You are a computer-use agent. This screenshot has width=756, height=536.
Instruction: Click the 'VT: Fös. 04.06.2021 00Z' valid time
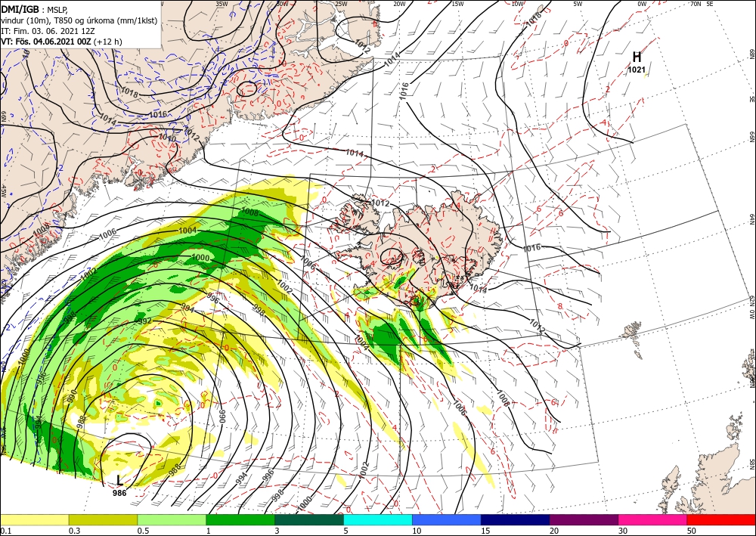pos(46,42)
